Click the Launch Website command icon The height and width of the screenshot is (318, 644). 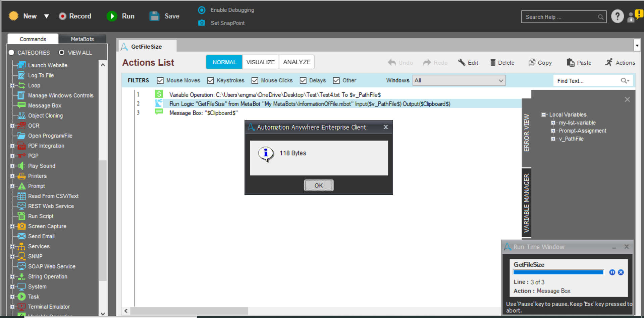[21, 65]
